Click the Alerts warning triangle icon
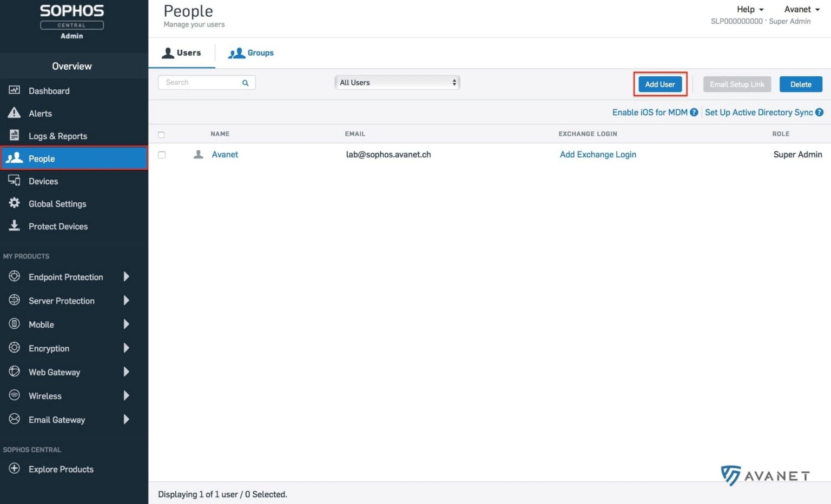The width and height of the screenshot is (831, 504). pyautogui.click(x=15, y=113)
